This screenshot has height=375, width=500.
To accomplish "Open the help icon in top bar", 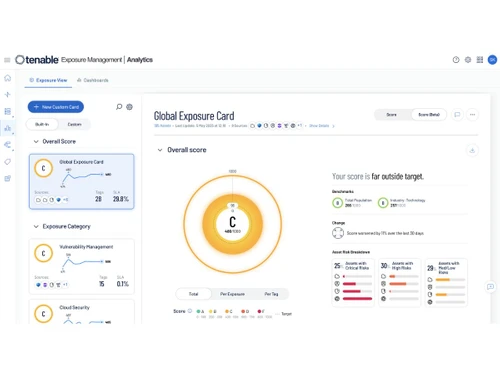I will coord(456,60).
